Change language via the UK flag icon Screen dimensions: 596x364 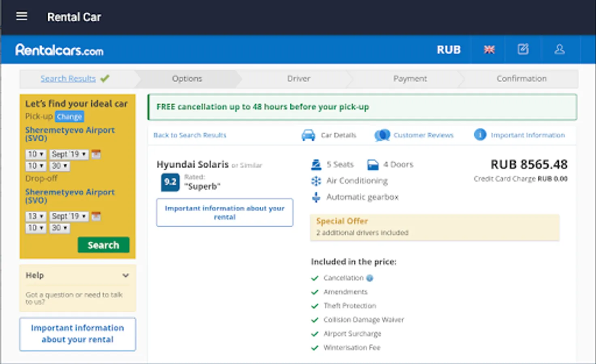point(489,49)
